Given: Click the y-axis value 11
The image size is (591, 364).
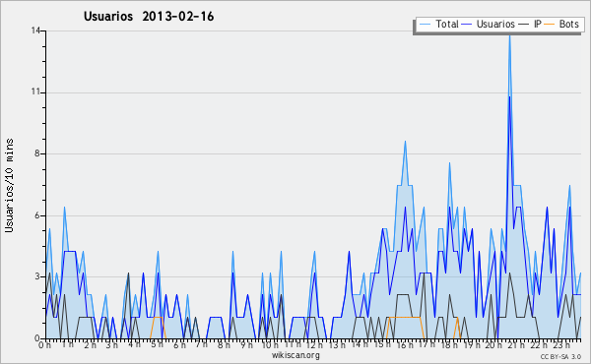Looking at the screenshot, I should tap(35, 92).
